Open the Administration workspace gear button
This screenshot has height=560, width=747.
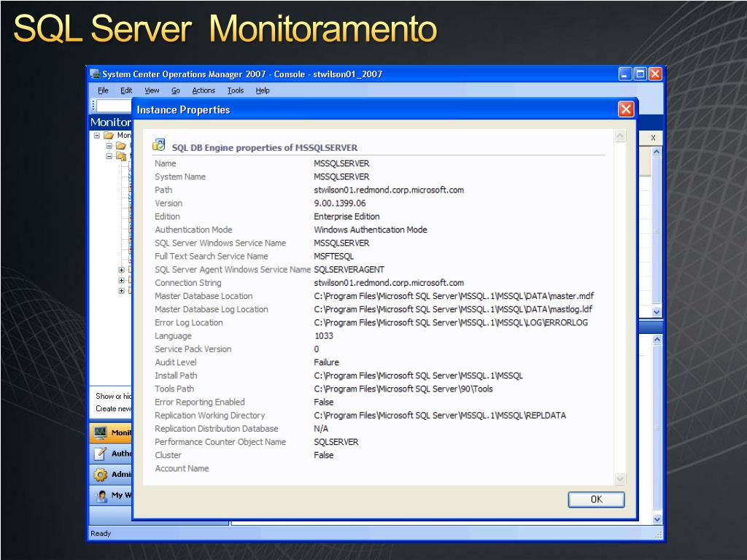click(111, 474)
